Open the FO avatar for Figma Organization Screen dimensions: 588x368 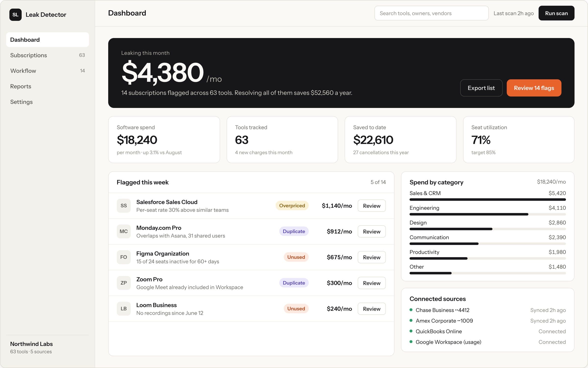click(123, 257)
